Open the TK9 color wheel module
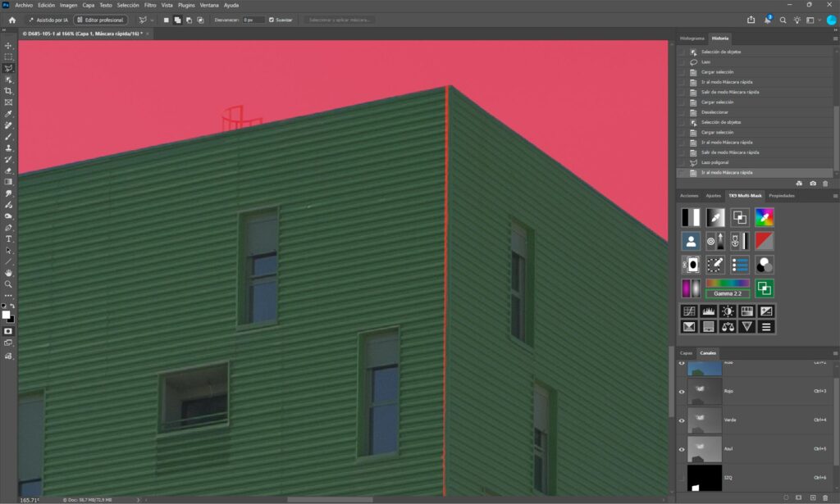Image resolution: width=840 pixels, height=504 pixels. 765,217
